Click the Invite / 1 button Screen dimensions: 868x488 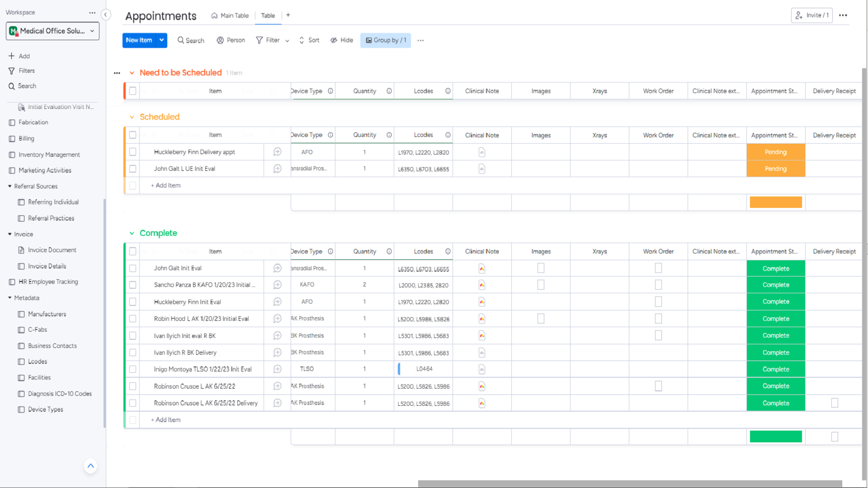coord(811,15)
